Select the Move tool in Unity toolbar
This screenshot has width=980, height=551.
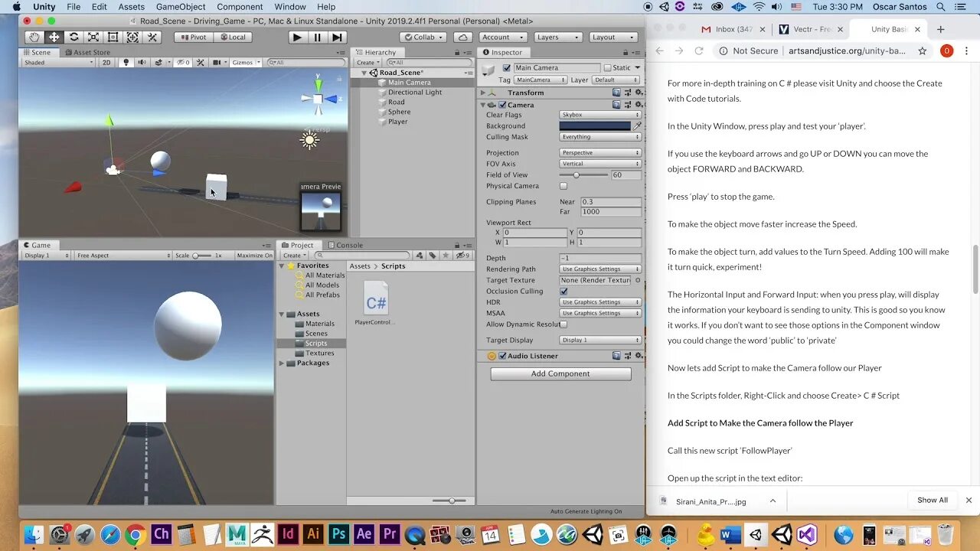click(54, 37)
